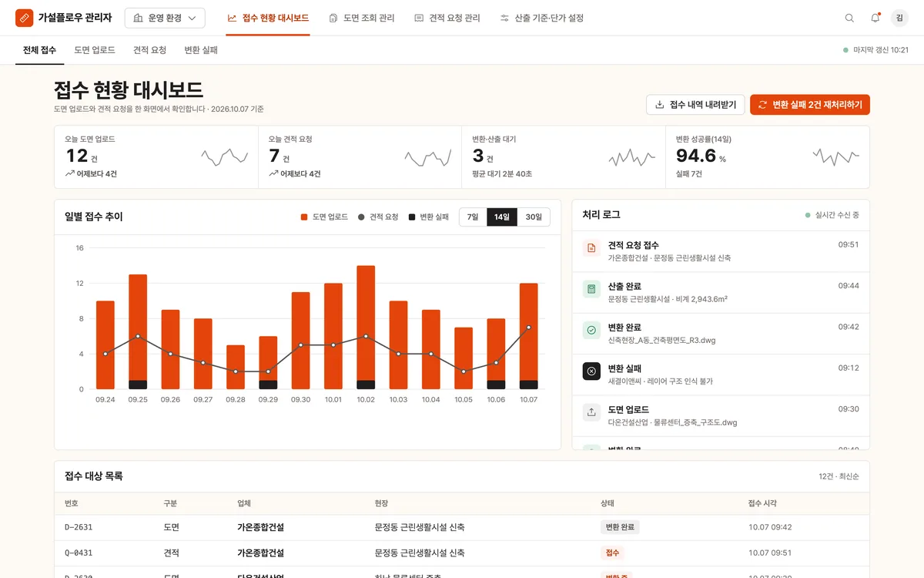Image resolution: width=924 pixels, height=578 pixels.
Task: Click 실시간 수신 중 status indicator
Action: pos(832,215)
